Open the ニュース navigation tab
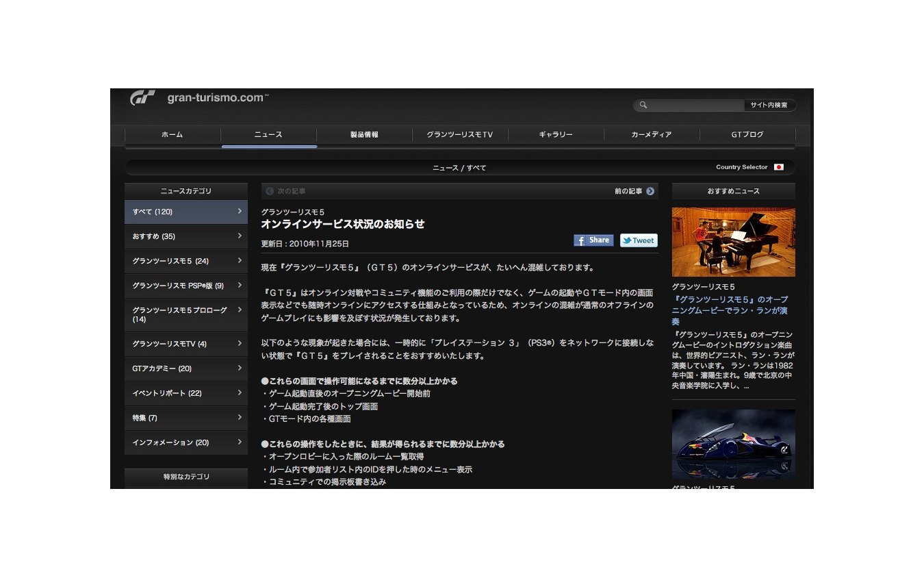This screenshot has height=578, width=924. [x=268, y=135]
